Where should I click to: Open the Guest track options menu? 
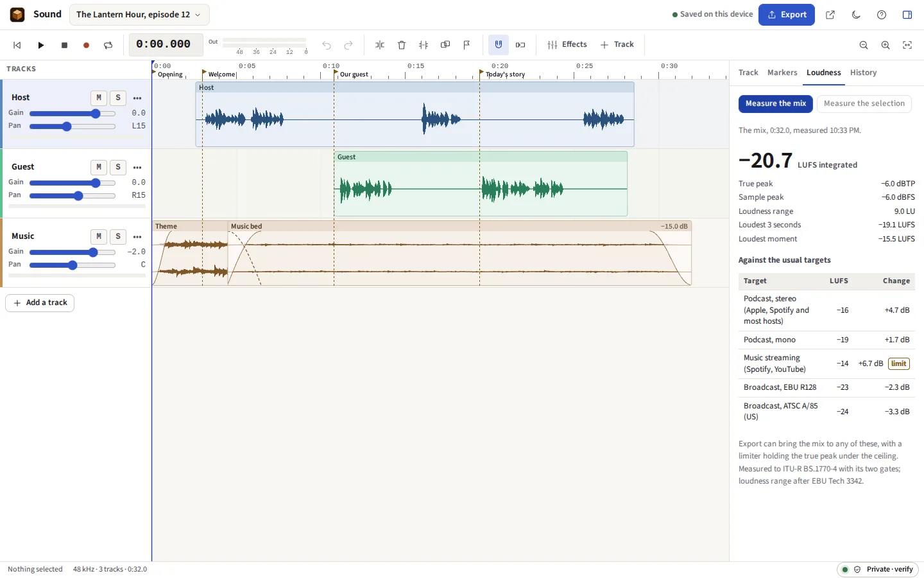[137, 167]
